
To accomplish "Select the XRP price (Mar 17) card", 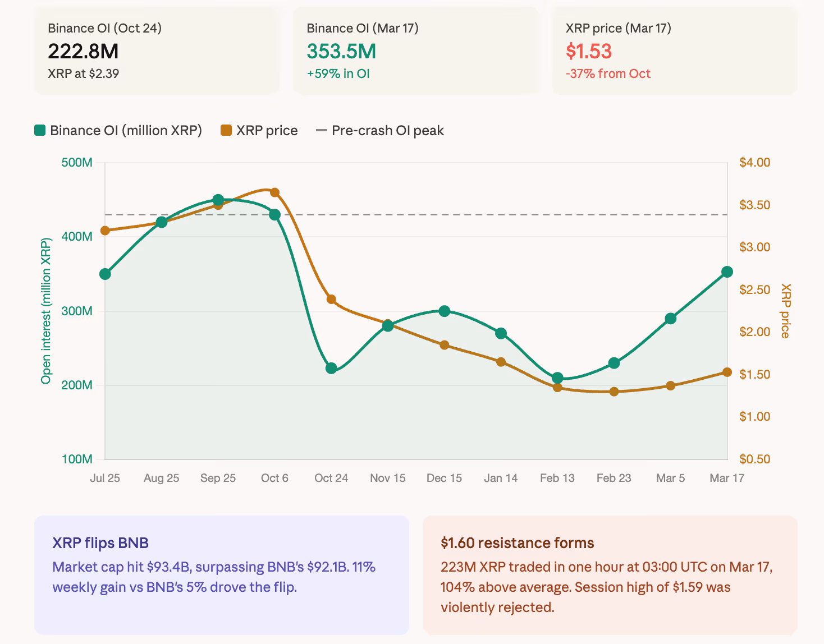I will click(674, 51).
